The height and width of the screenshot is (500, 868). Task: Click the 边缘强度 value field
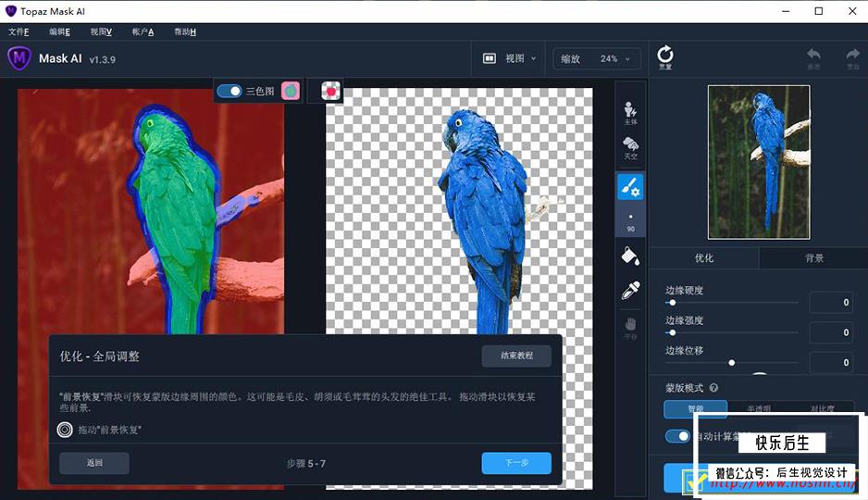(x=831, y=332)
